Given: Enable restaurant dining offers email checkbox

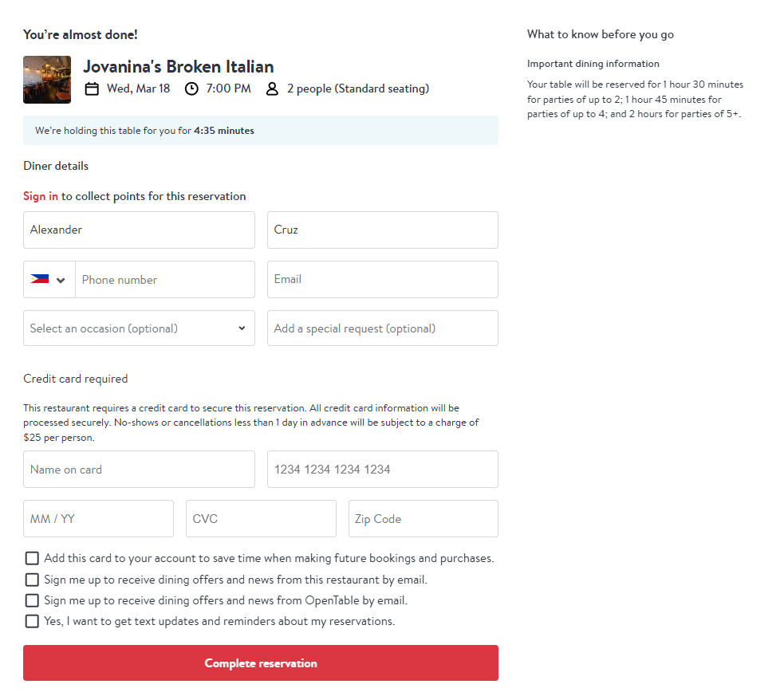Looking at the screenshot, I should (32, 580).
